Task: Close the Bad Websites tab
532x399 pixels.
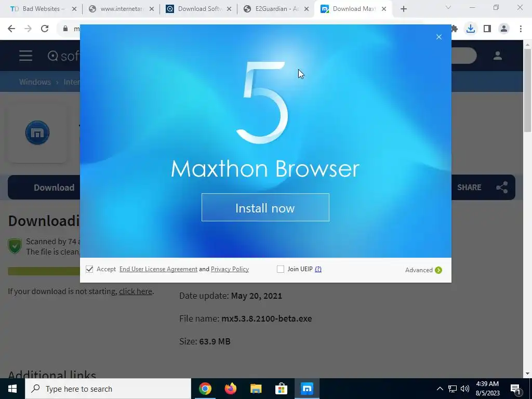Action: click(74, 9)
